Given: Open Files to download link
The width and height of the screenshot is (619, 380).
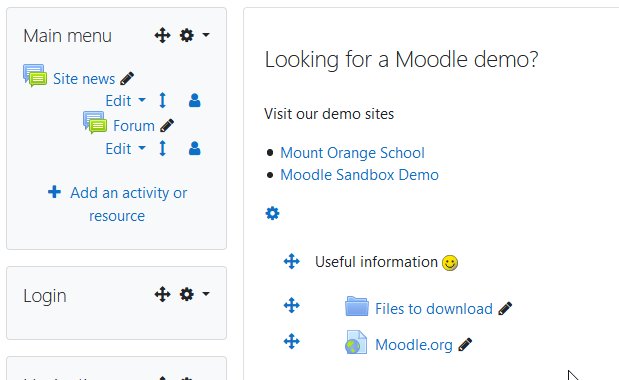Looking at the screenshot, I should [434, 309].
